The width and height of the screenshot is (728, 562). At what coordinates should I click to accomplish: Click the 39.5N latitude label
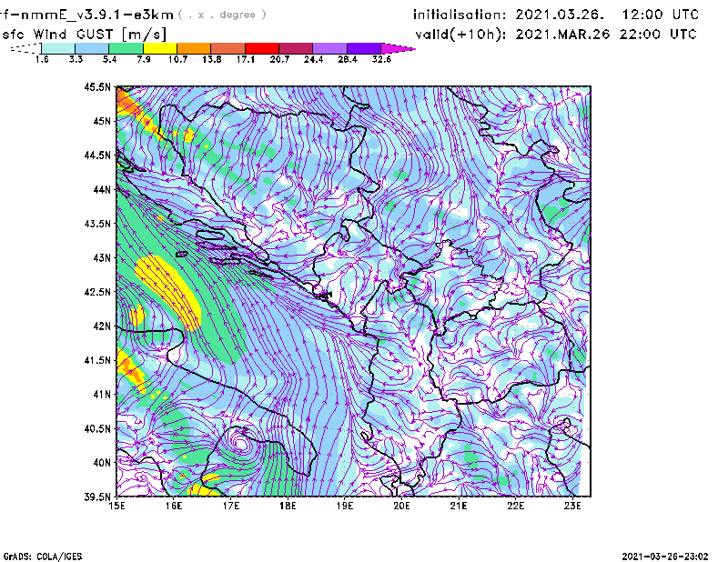tap(97, 497)
